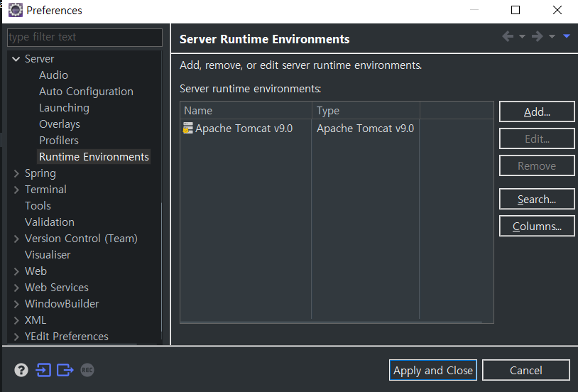This screenshot has height=392, width=578.
Task: Select the Visualiser preference item
Action: pos(47,255)
